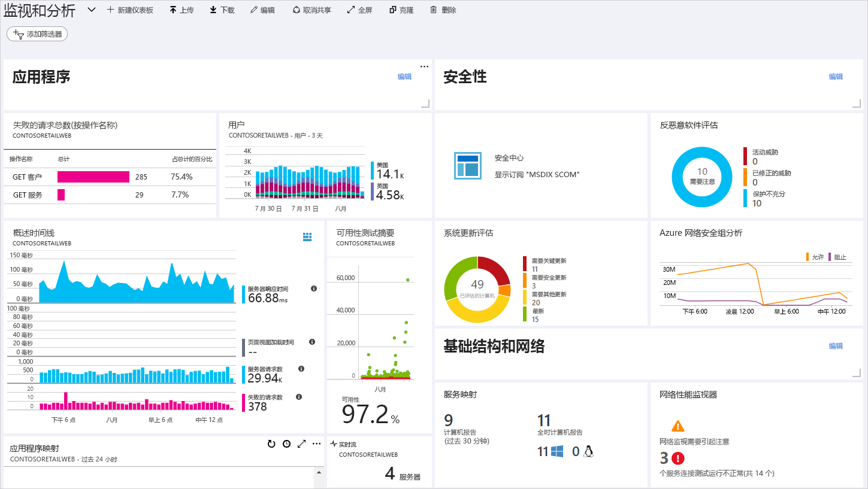
Task: Click 编辑 link in 基础结构和网络 section
Action: [836, 346]
